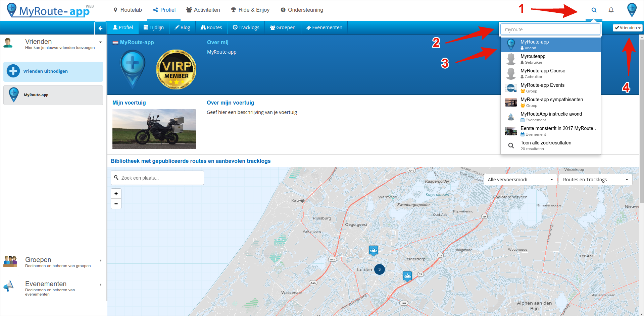The width and height of the screenshot is (644, 316).
Task: Switch to the Routes tab
Action: [211, 27]
